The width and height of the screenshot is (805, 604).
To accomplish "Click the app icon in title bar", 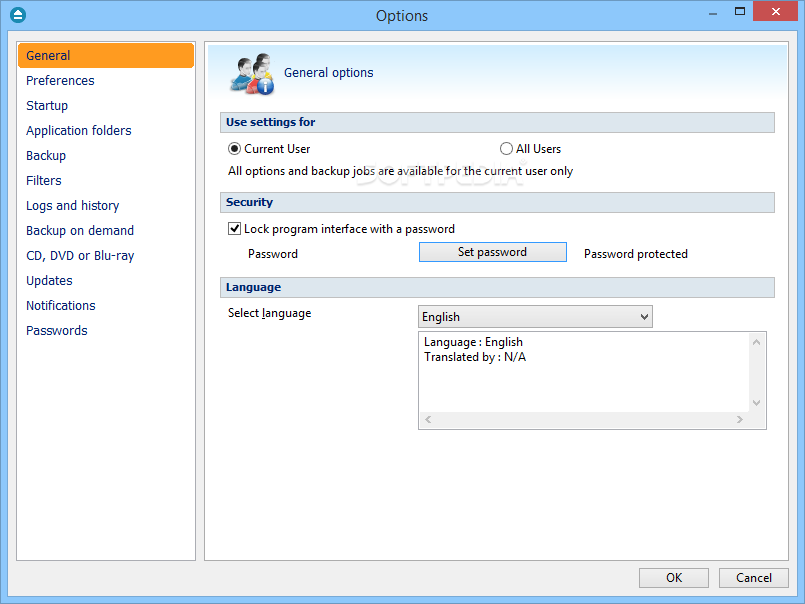I will coord(18,15).
